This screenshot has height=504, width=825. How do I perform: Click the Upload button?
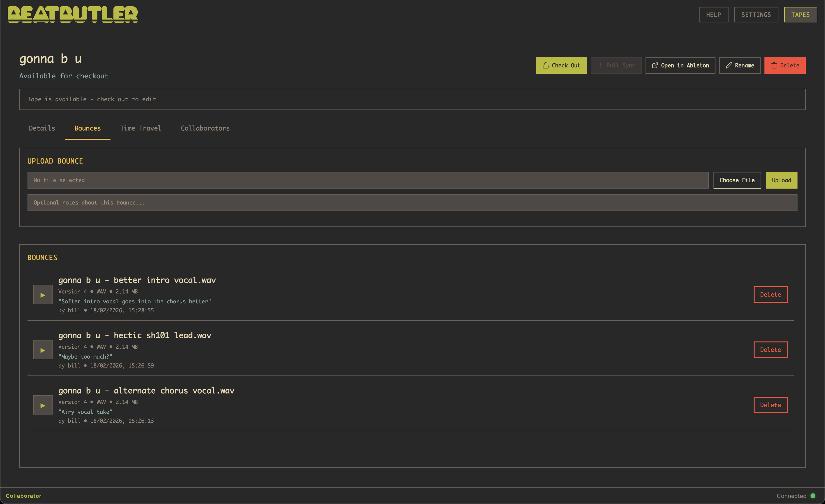782,180
